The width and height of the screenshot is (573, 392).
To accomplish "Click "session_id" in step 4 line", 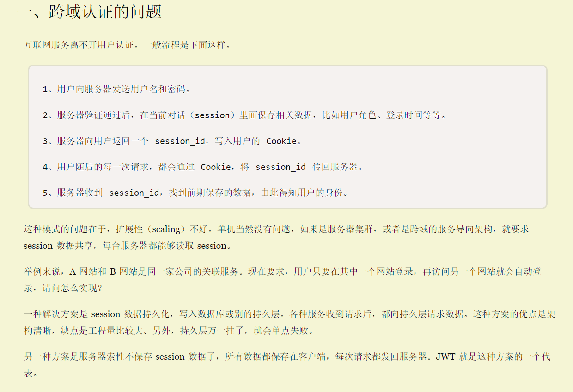I will click(x=280, y=167).
